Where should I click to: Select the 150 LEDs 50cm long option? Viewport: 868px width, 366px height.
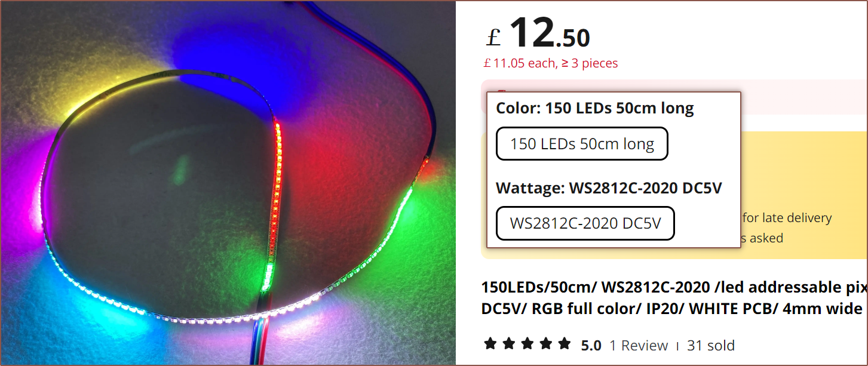click(x=582, y=144)
